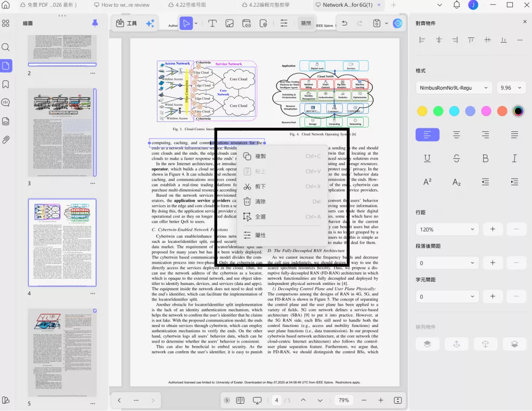
Task: Pin the thumbnail panel
Action: 95,23
